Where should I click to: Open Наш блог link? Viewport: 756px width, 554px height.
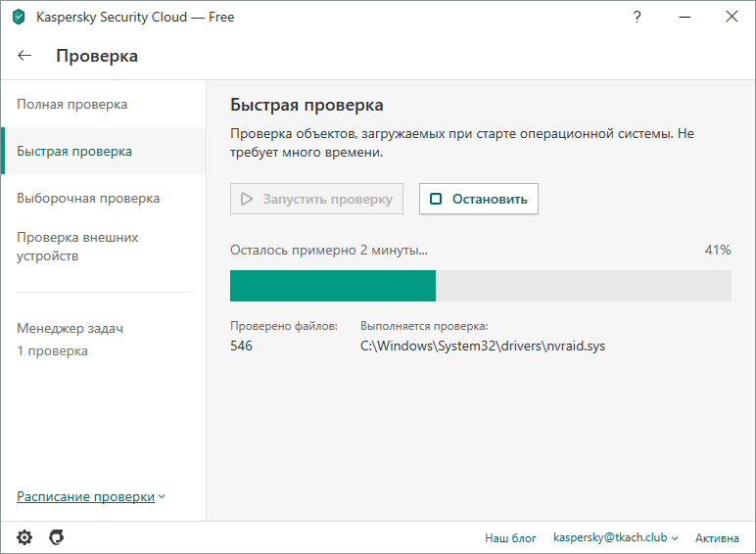(x=510, y=538)
